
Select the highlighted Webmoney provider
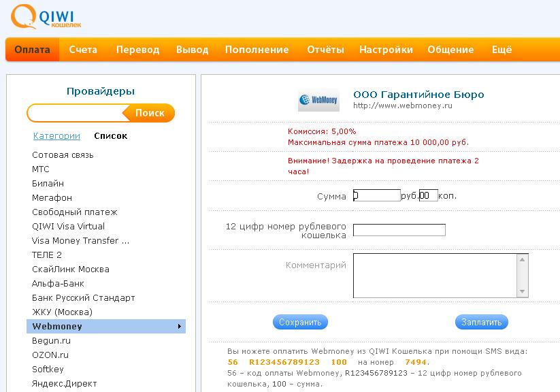click(x=106, y=326)
